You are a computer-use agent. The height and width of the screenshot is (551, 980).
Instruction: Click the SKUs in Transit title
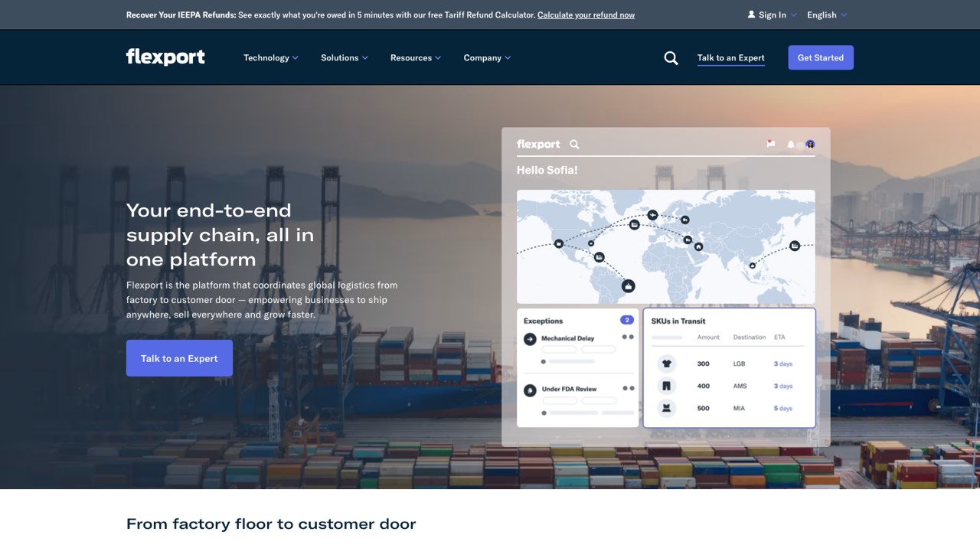click(x=678, y=321)
